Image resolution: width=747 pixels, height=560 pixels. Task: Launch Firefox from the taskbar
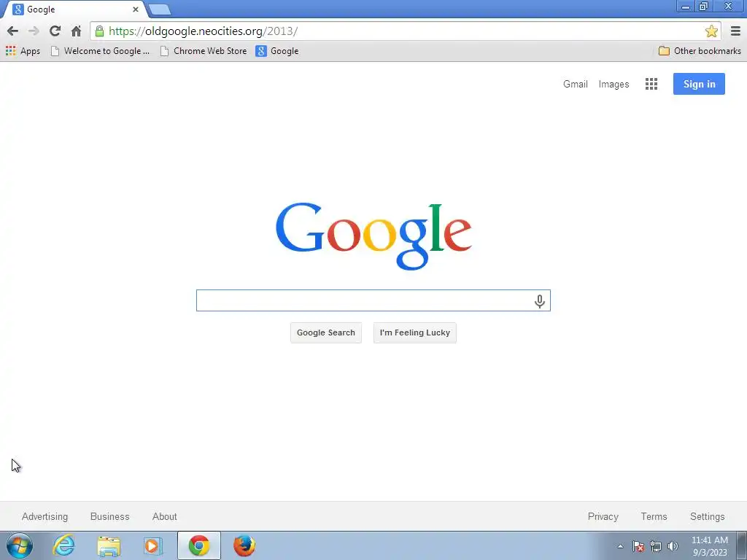tap(244, 545)
